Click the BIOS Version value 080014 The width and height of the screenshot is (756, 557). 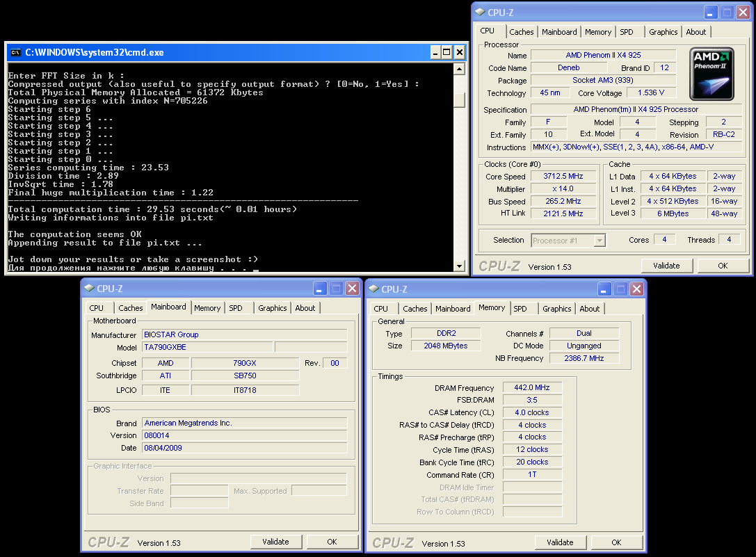click(244, 435)
